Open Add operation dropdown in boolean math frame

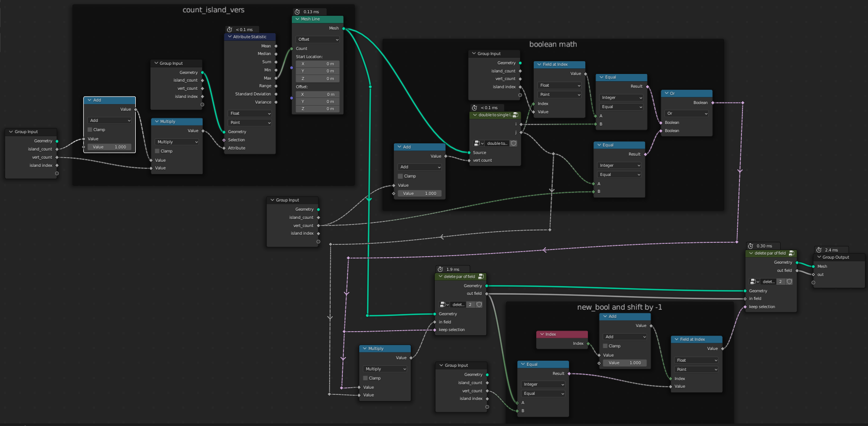420,167
